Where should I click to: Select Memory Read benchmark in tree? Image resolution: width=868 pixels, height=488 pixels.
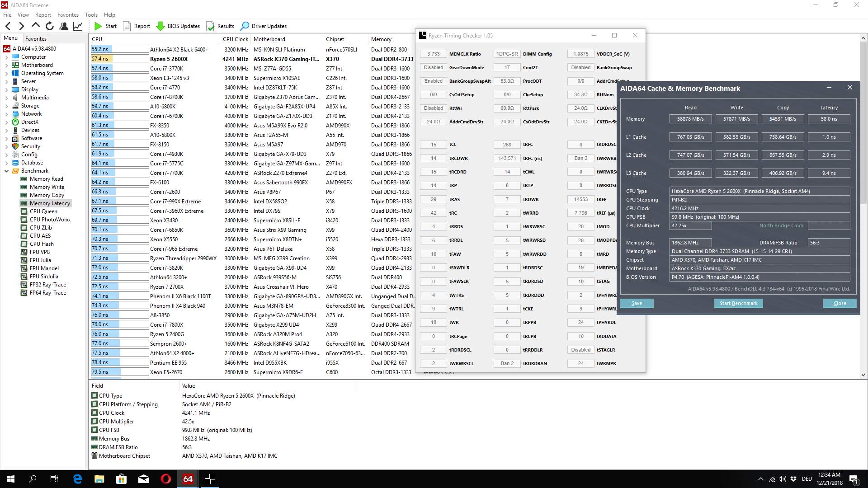coord(46,179)
